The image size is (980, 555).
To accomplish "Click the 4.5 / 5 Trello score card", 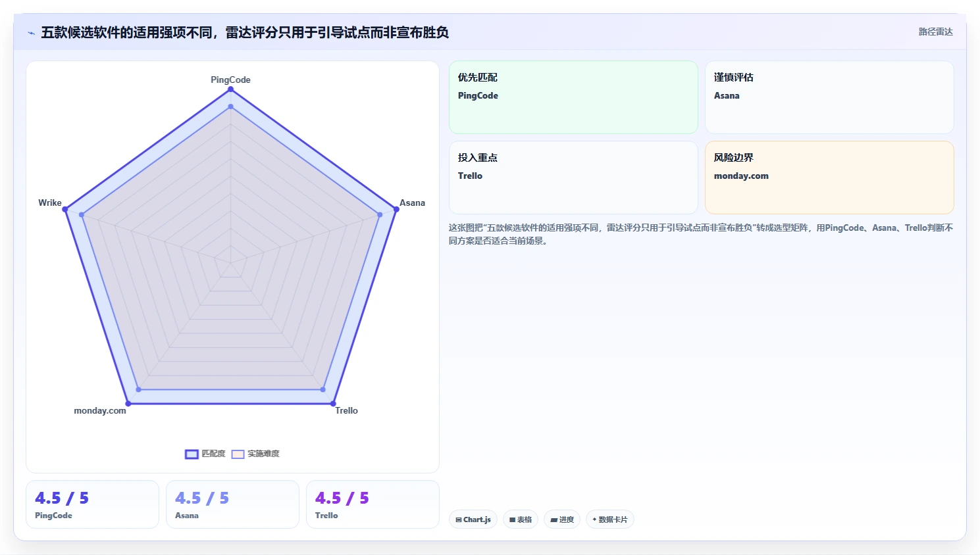I will click(x=373, y=504).
